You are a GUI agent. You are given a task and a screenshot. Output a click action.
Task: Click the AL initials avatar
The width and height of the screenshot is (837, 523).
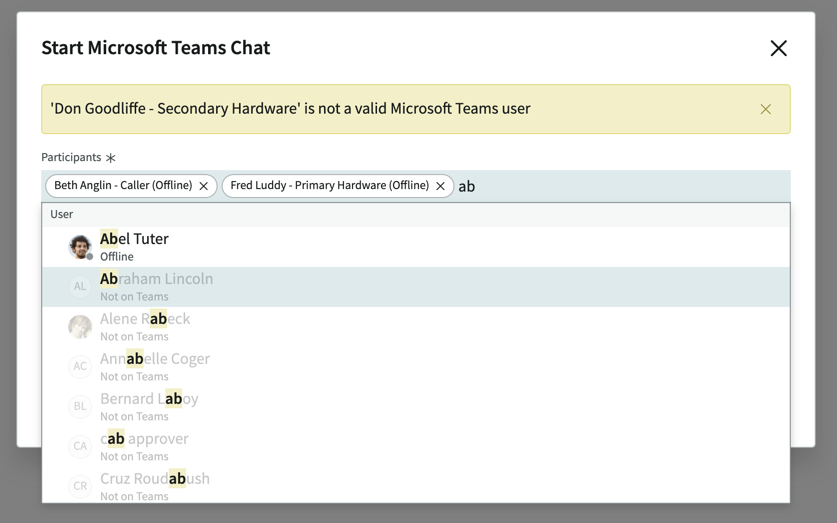80,287
